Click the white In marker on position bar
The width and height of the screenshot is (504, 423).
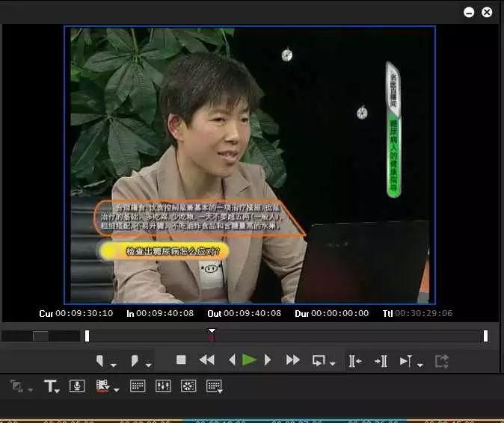[x=87, y=336]
